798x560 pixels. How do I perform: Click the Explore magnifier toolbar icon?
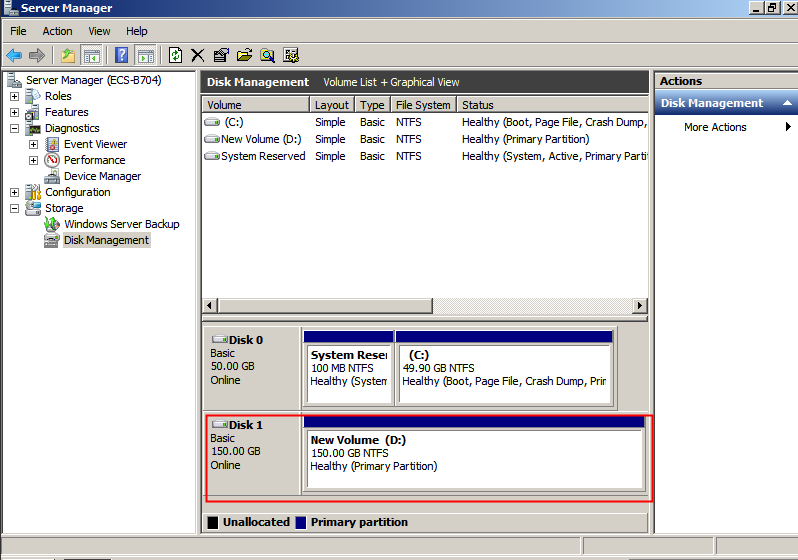268,55
